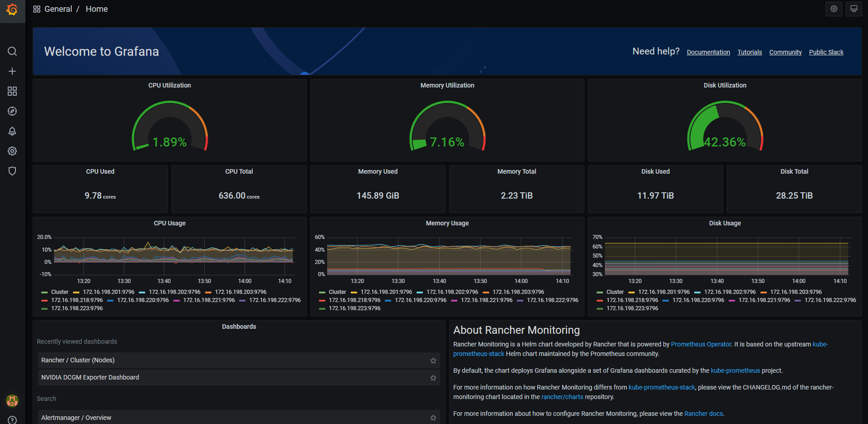868x424 pixels.
Task: Open the CPU Utilization panel title menu
Action: [170, 85]
